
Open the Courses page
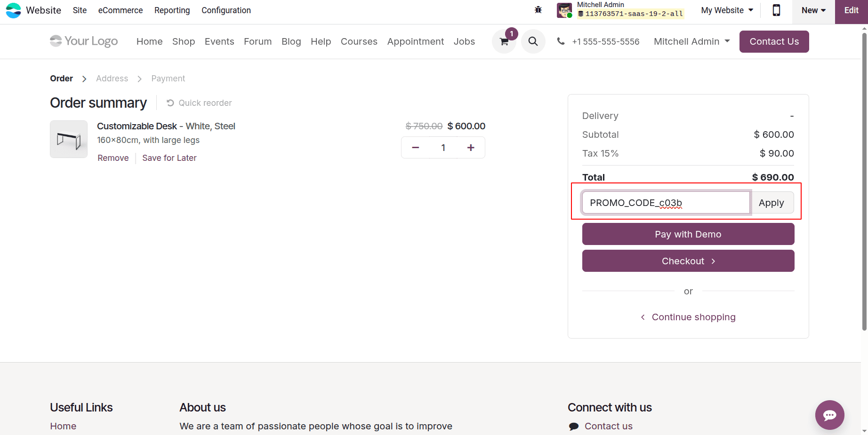[x=359, y=41]
